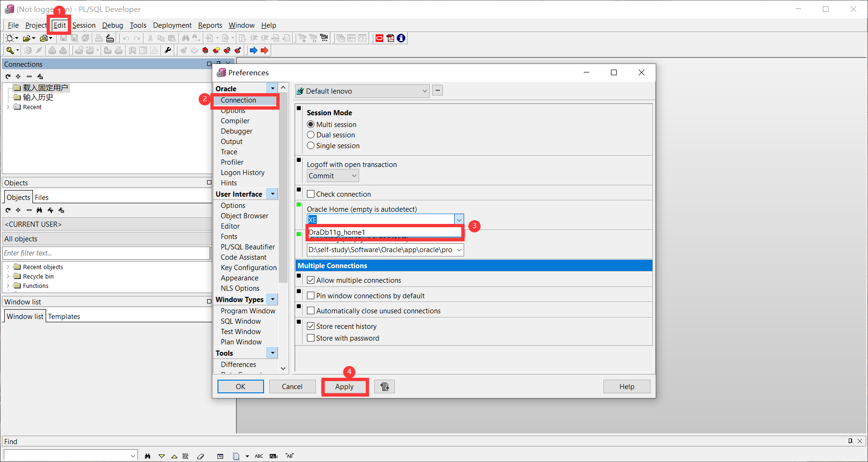Expand the Recent objects tree node
This screenshot has width=868, height=462.
pyautogui.click(x=8, y=267)
